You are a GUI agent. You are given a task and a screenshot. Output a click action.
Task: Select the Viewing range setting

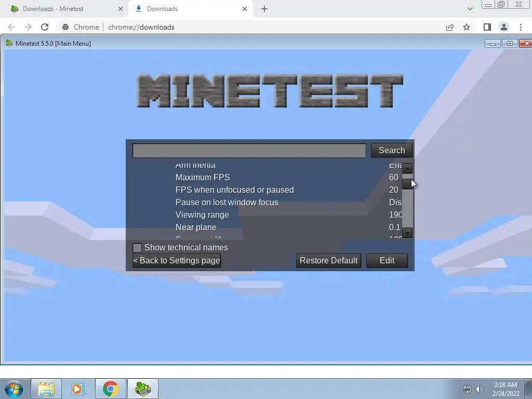[267, 215]
